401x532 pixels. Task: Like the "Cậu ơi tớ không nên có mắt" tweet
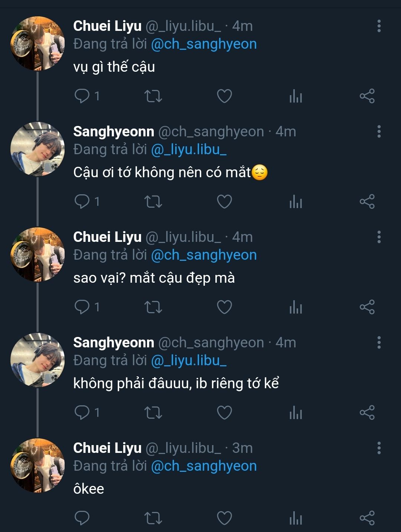(x=224, y=202)
